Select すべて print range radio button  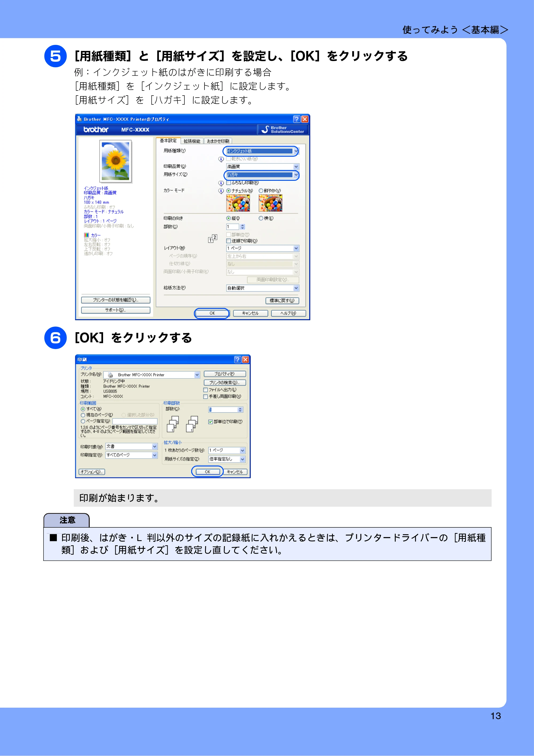(x=83, y=409)
